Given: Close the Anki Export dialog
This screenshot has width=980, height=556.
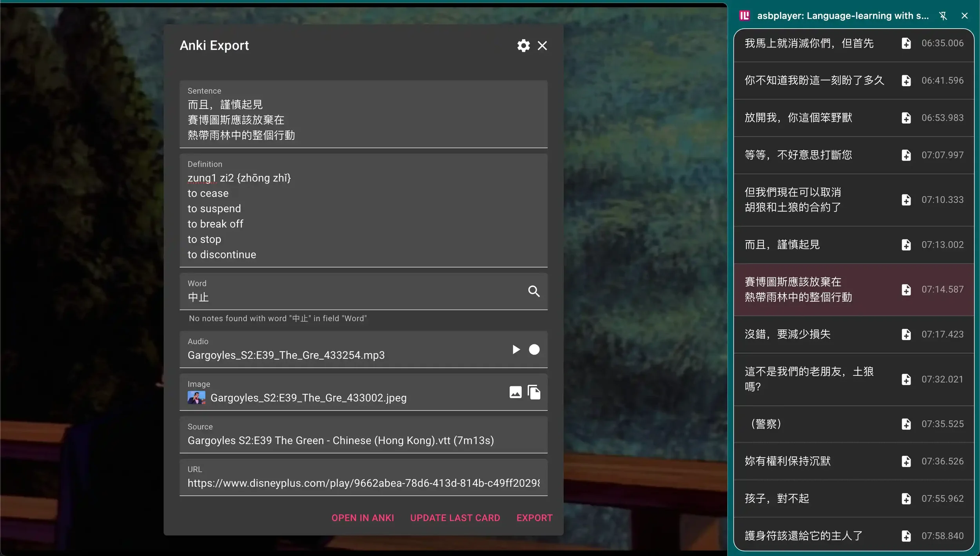Looking at the screenshot, I should click(542, 45).
